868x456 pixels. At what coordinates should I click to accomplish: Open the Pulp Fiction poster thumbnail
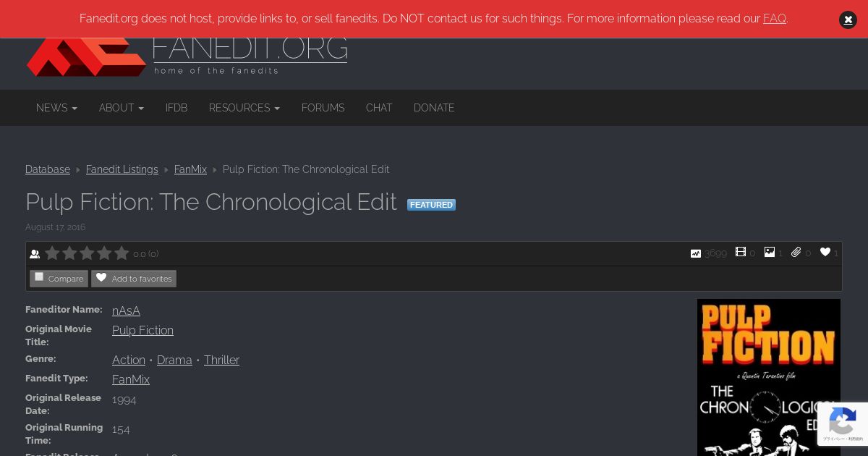769,377
